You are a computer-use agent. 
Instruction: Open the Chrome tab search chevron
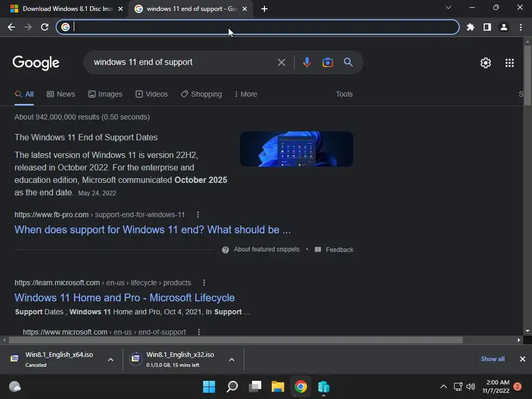448,7
